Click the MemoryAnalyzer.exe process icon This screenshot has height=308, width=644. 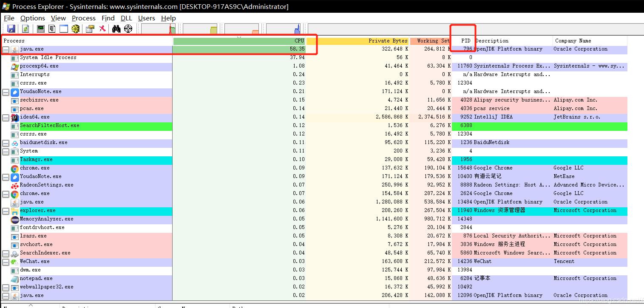[x=15, y=219]
